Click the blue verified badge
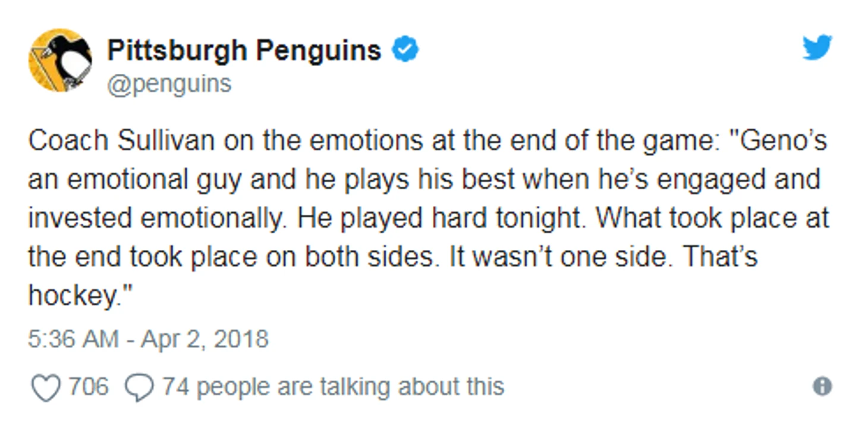 point(405,49)
